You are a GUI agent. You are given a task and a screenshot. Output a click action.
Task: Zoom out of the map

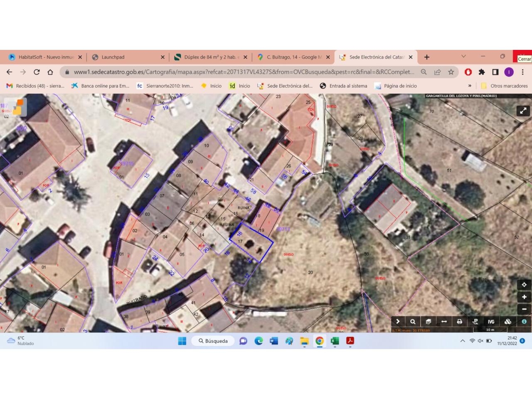coord(524,309)
